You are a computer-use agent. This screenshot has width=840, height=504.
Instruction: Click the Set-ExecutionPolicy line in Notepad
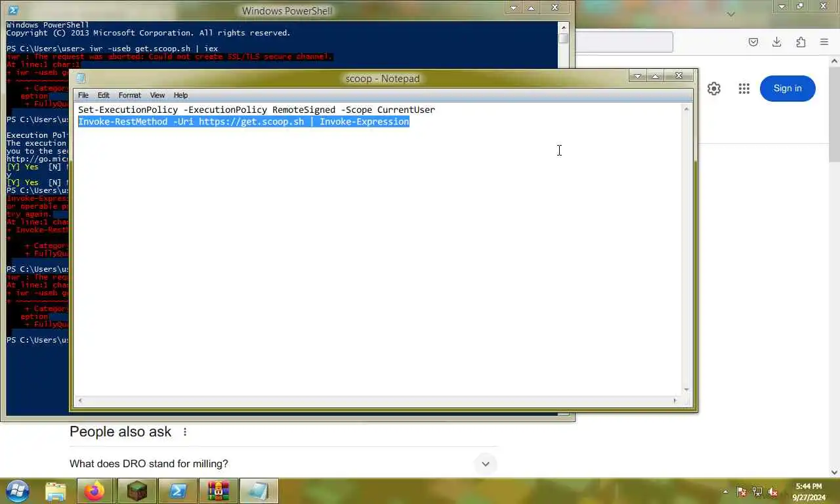[257, 110]
